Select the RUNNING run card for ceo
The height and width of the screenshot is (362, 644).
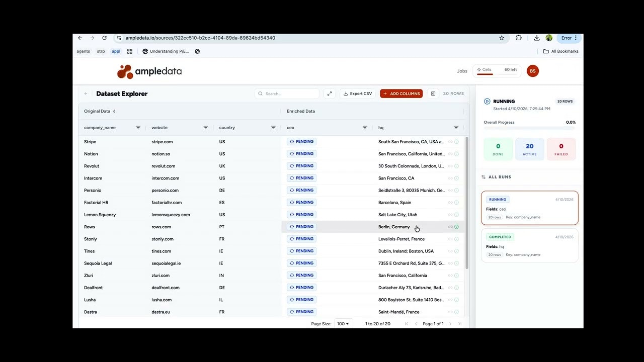click(x=530, y=208)
